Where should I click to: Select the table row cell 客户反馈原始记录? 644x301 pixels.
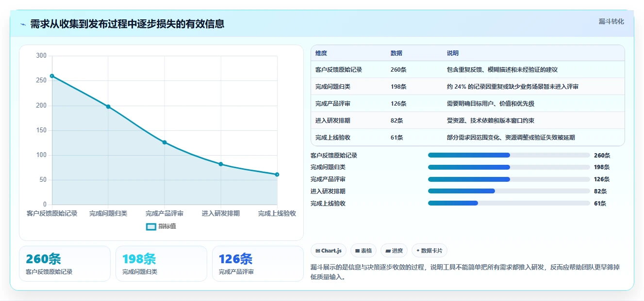coord(339,70)
